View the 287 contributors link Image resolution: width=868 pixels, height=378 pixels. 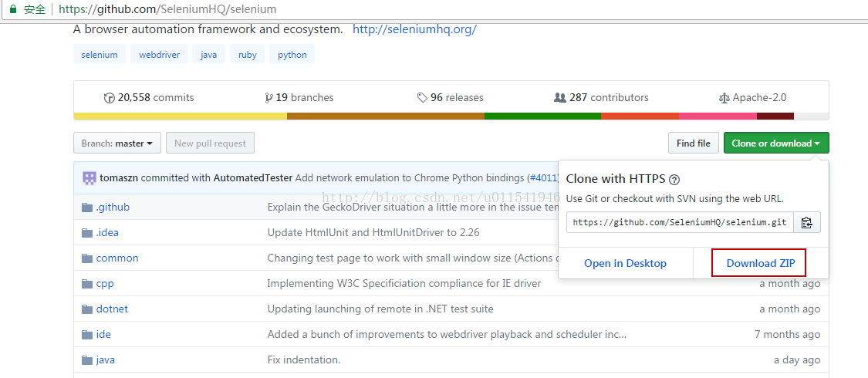click(x=601, y=98)
